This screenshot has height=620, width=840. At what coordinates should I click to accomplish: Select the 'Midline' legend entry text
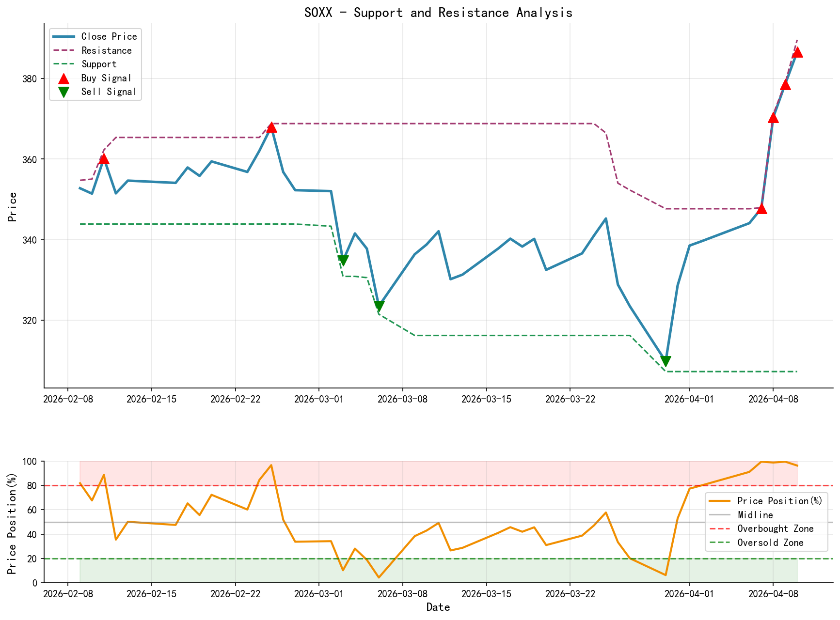(755, 515)
